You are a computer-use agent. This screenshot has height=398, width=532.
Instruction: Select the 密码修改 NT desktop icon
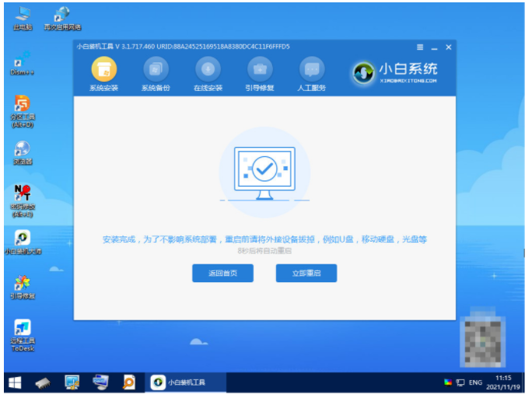point(23,201)
